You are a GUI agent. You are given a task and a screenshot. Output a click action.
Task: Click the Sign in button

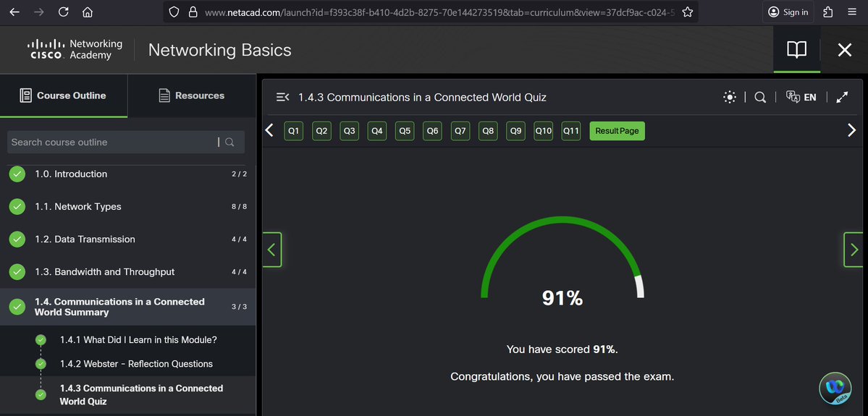click(x=788, y=12)
